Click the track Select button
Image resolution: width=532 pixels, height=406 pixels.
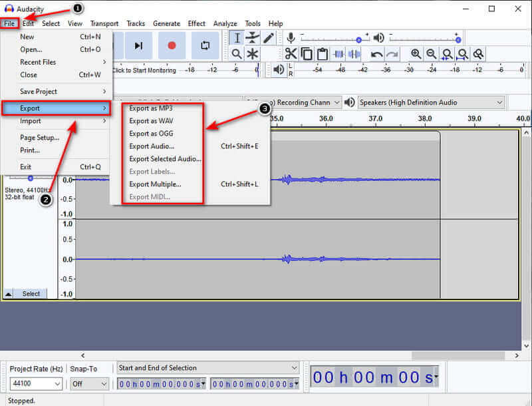click(x=31, y=294)
